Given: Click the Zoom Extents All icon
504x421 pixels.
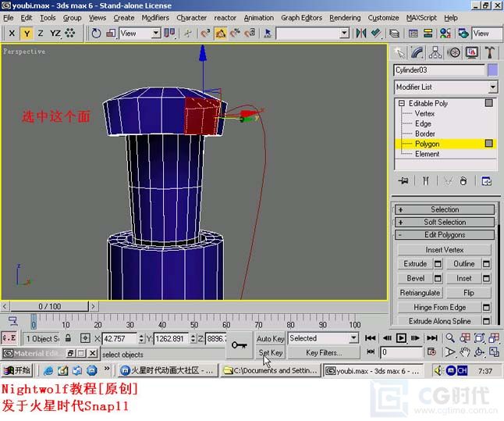Looking at the screenshot, I should (494, 338).
